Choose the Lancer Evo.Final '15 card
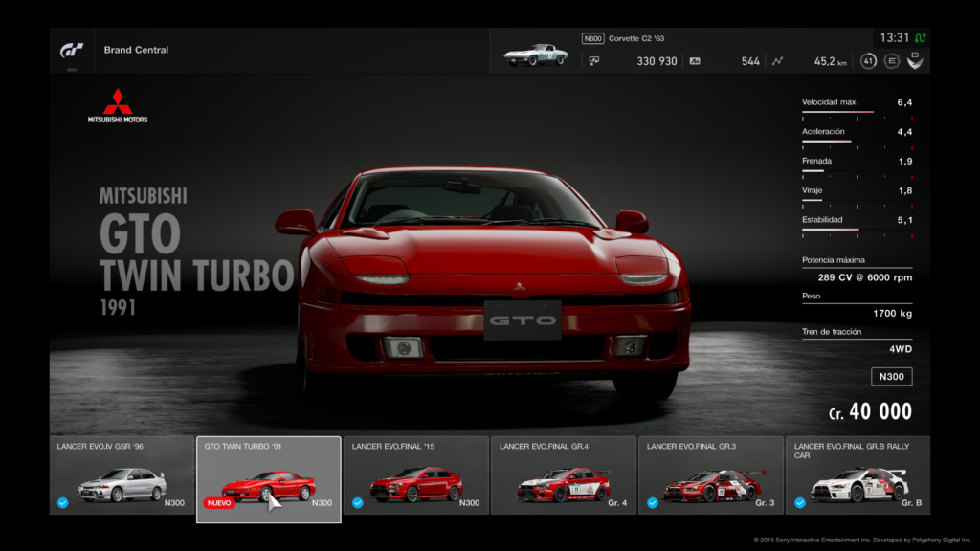Image resolution: width=980 pixels, height=551 pixels. point(416,475)
